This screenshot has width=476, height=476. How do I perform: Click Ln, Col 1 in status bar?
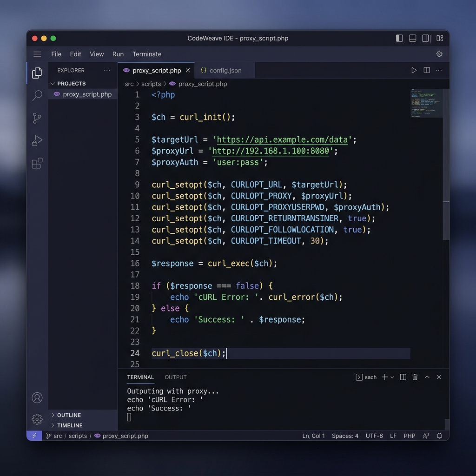pos(313,436)
